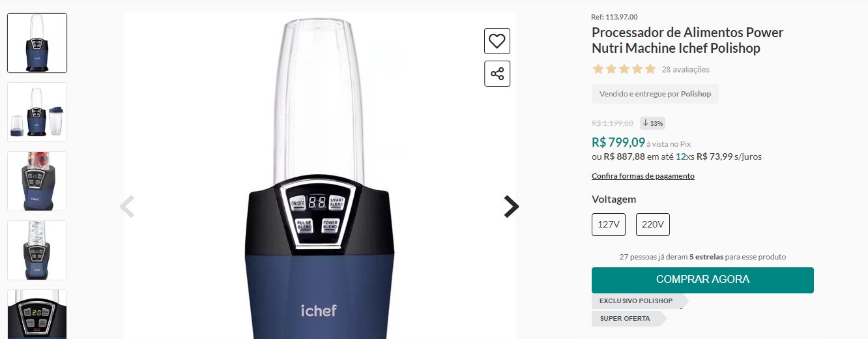Open Confira formas de pagamento link
The height and width of the screenshot is (339, 868).
643,176
